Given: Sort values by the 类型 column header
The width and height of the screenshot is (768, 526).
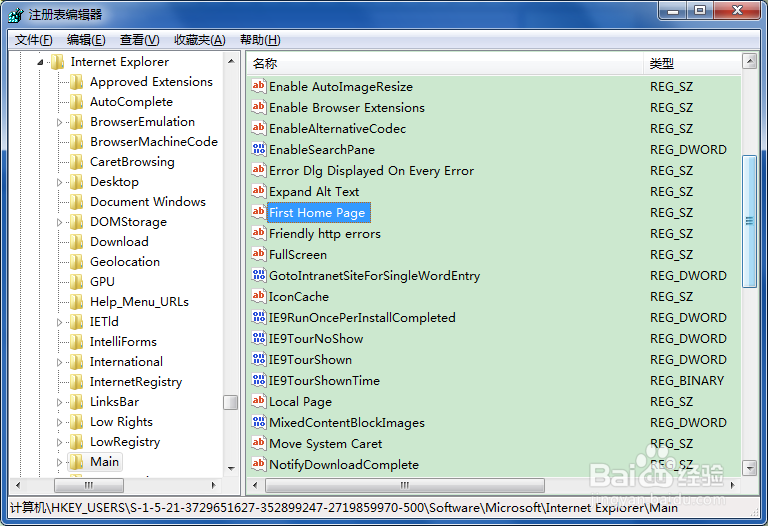Looking at the screenshot, I should [x=692, y=63].
